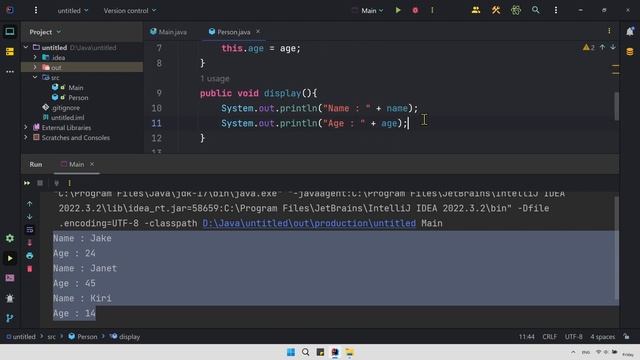Expand the out folder
This screenshot has width=640, height=360.
pos(35,67)
